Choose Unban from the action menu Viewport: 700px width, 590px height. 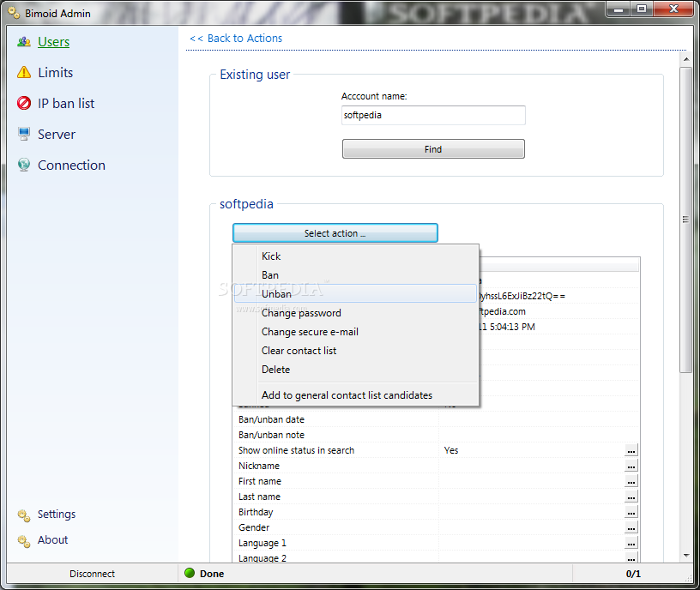coord(356,293)
